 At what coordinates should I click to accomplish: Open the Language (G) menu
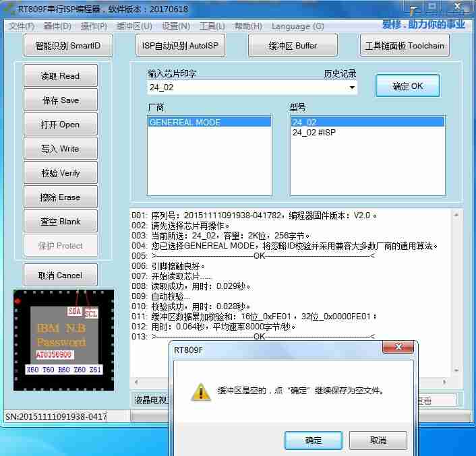[x=297, y=26]
